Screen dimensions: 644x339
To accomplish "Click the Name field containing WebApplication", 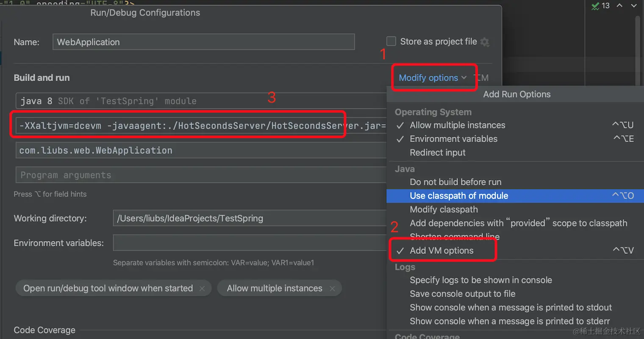I will coord(203,42).
